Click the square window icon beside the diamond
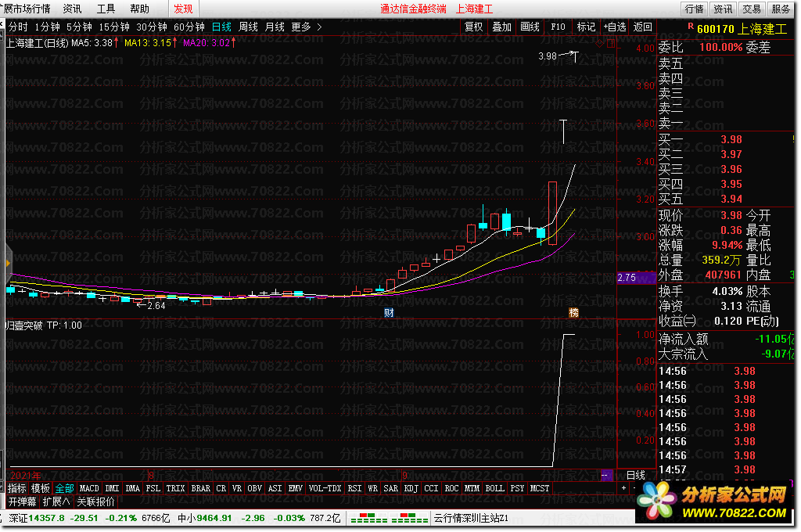Viewport: 801px width, 532px height. coord(610,44)
